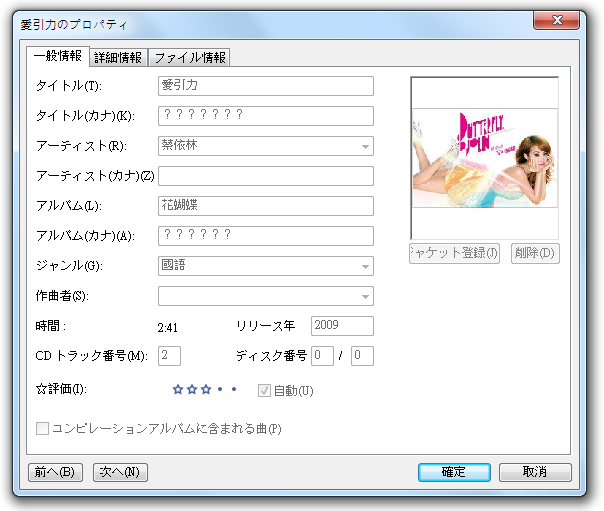Toggle the コンピレーションアルバム checkbox
604x511 pixels.
click(x=42, y=429)
